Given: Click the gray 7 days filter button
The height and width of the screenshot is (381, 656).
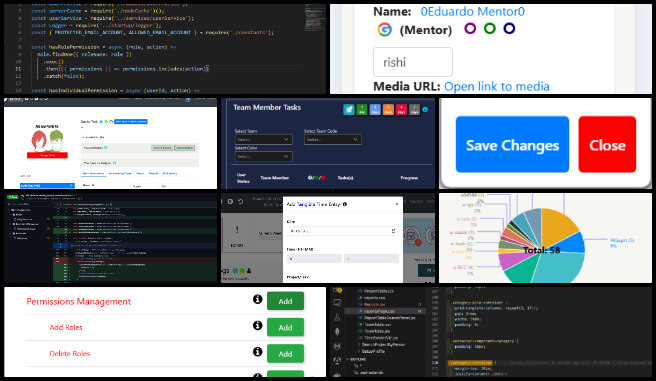Looking at the screenshot, I should coord(414,110).
